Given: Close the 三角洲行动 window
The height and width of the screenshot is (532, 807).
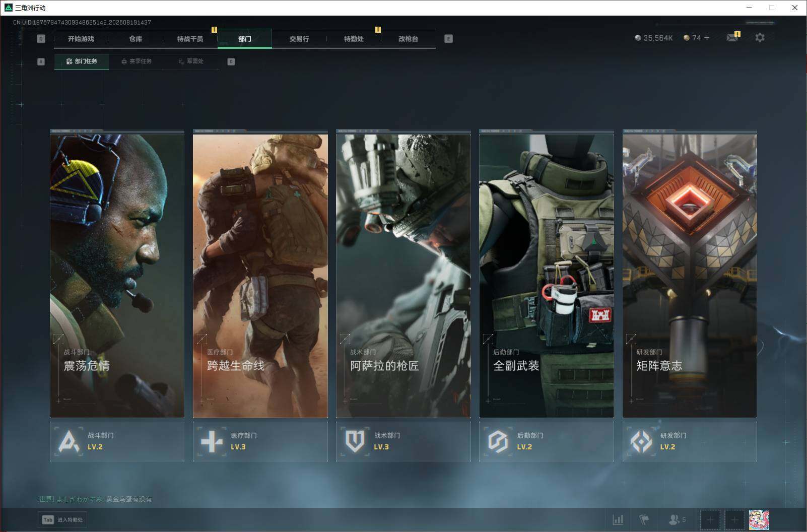Looking at the screenshot, I should click(x=795, y=8).
